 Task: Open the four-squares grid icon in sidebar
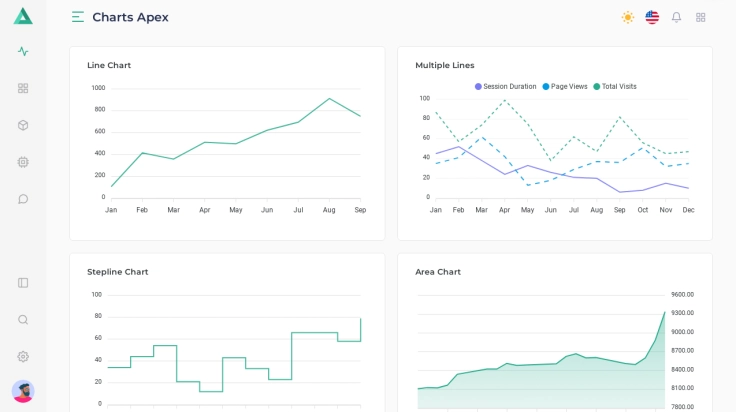[x=23, y=88]
